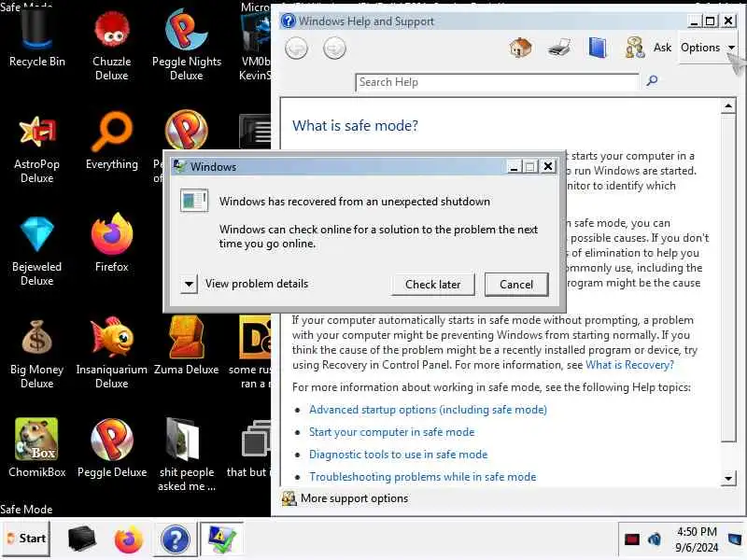Viewport: 747px width, 560px height.
Task: Click the 'What is safe mode?' heading
Action: (355, 126)
